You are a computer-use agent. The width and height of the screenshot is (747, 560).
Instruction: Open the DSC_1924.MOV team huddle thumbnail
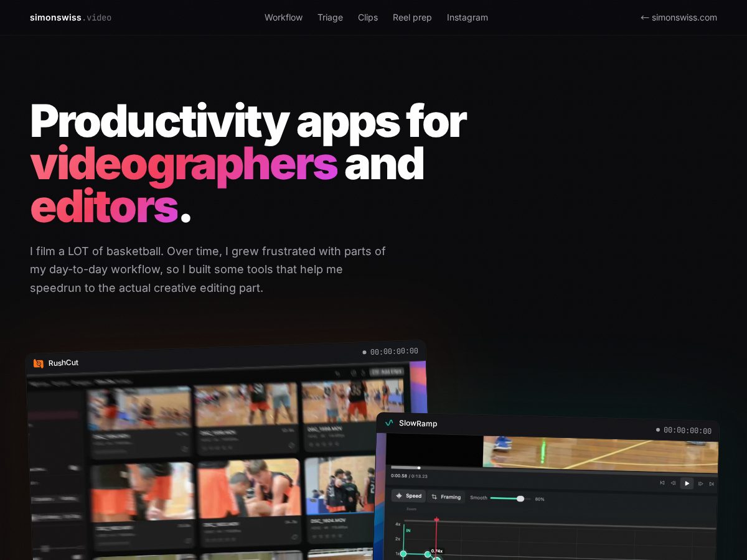pos(340,486)
